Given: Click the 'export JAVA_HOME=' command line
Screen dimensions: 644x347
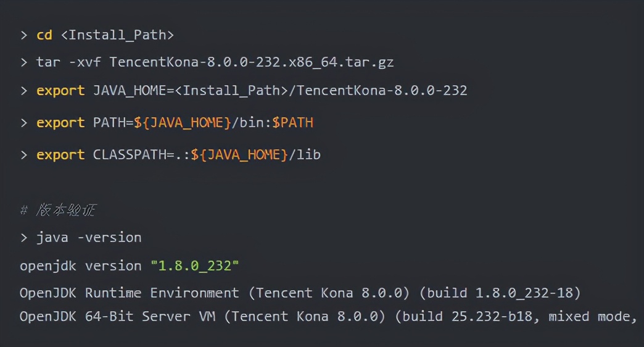Looking at the screenshot, I should (244, 90).
